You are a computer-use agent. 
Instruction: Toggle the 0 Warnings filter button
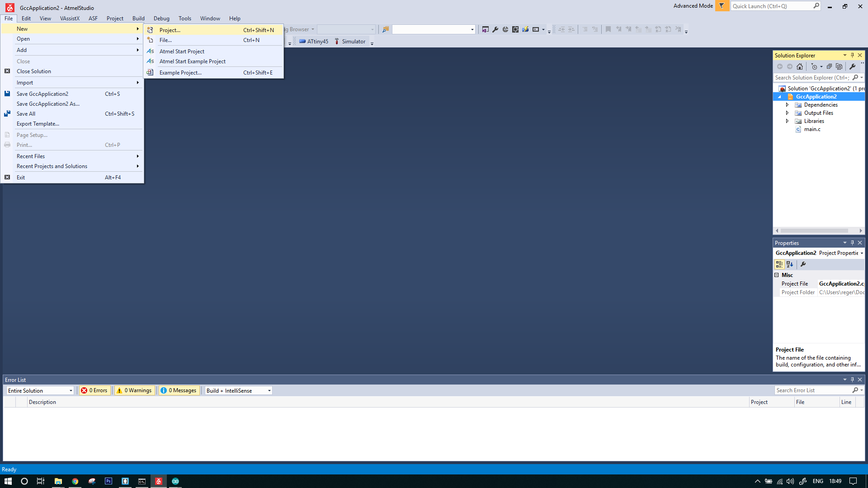coord(134,390)
